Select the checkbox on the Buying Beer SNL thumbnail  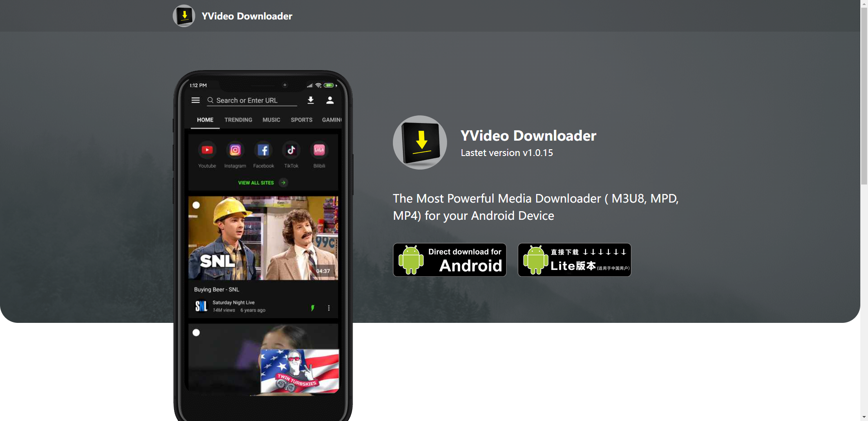(x=196, y=205)
